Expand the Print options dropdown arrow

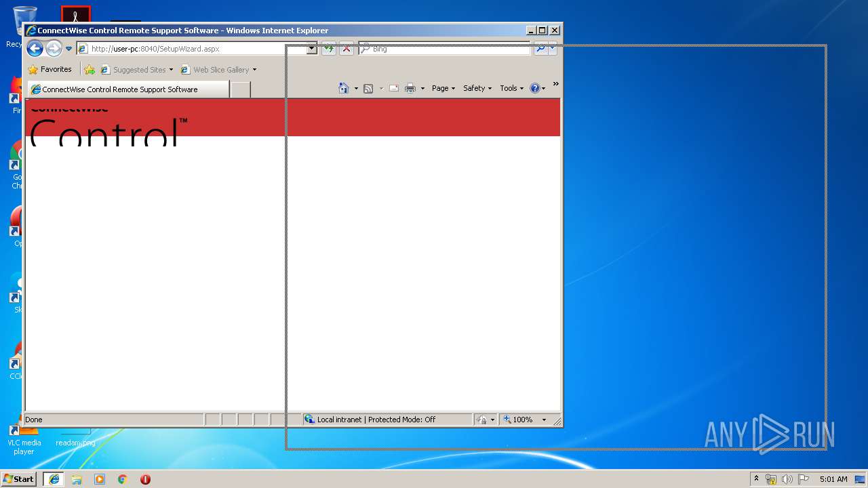click(422, 89)
